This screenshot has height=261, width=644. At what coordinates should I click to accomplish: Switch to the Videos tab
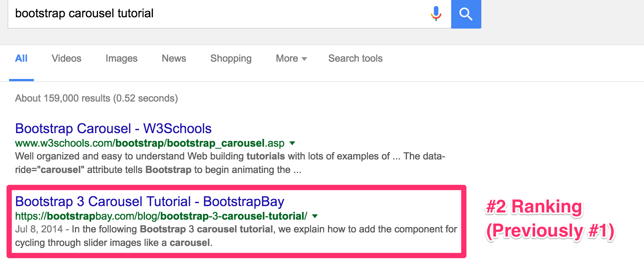pos(66,59)
